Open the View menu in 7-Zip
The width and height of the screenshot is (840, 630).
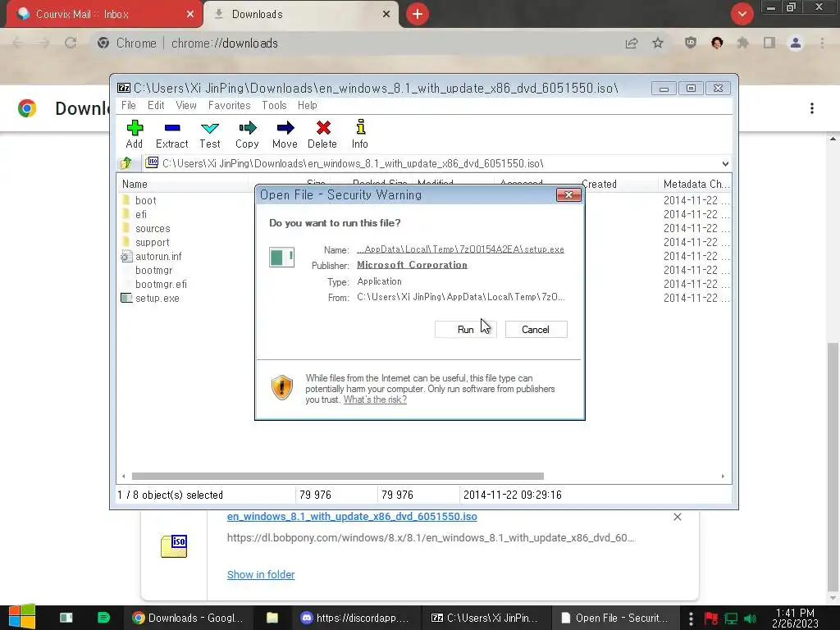coord(186,105)
